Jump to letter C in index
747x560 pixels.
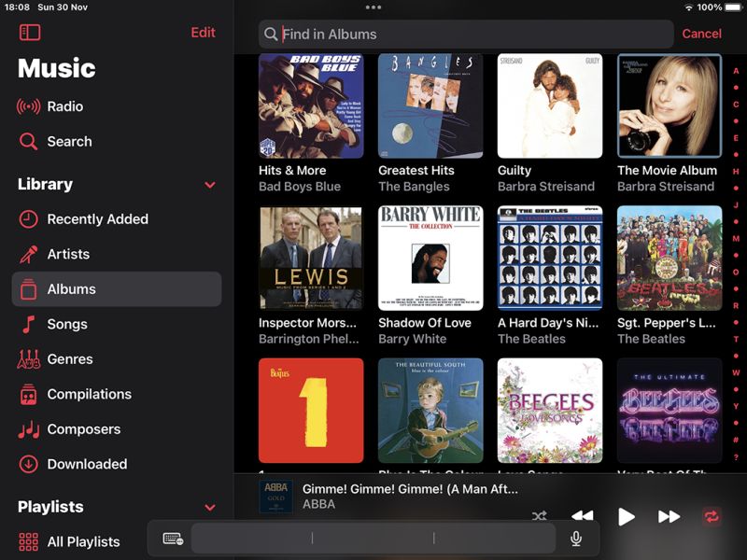(736, 105)
